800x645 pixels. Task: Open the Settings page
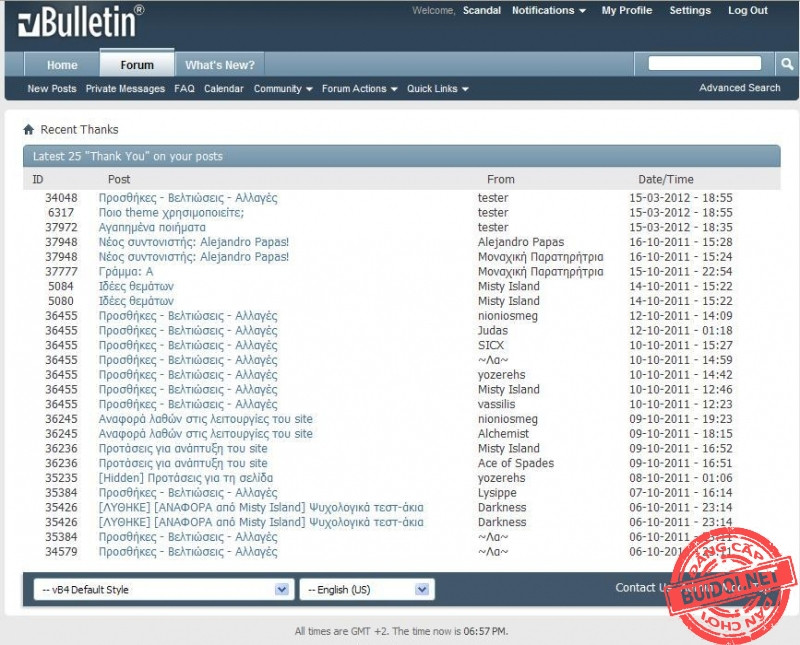tap(690, 11)
